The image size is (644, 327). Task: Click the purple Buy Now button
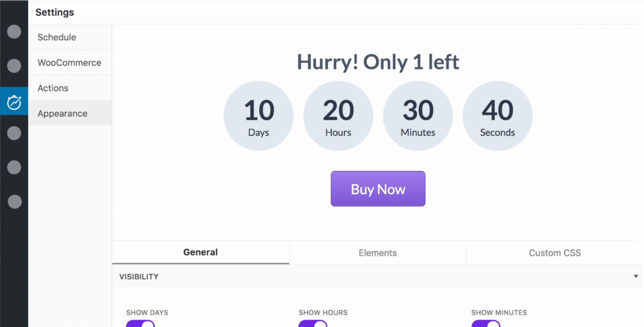(378, 189)
